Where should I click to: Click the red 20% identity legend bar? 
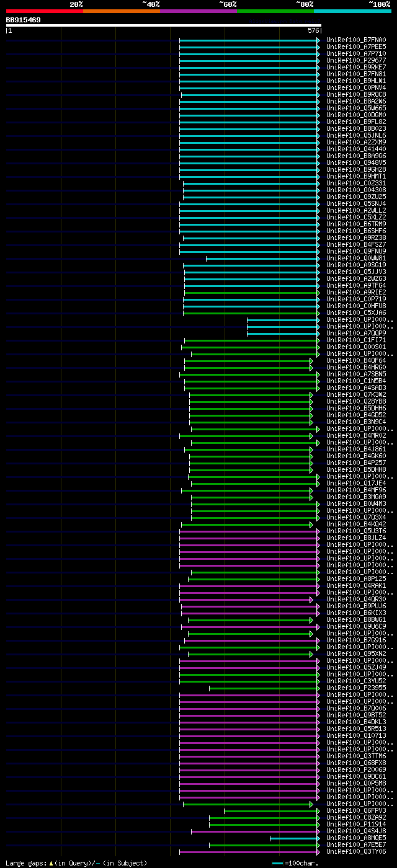coord(44,11)
